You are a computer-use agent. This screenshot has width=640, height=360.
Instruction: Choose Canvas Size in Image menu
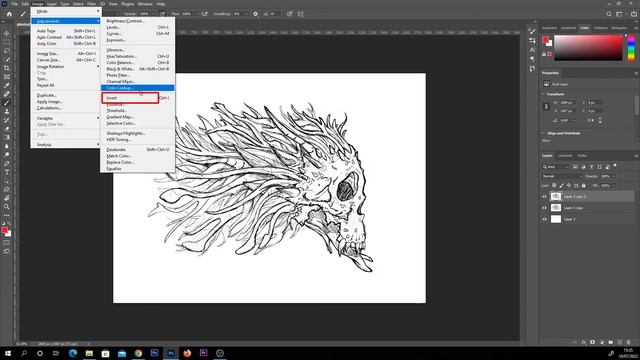[x=66, y=60]
